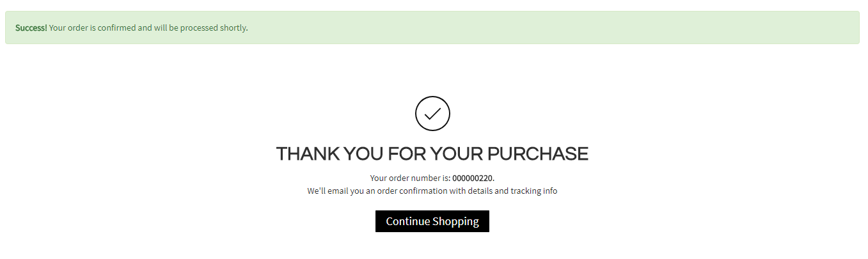Click the word "Shopping" on black button
This screenshot has height=259, width=868.
click(x=455, y=221)
